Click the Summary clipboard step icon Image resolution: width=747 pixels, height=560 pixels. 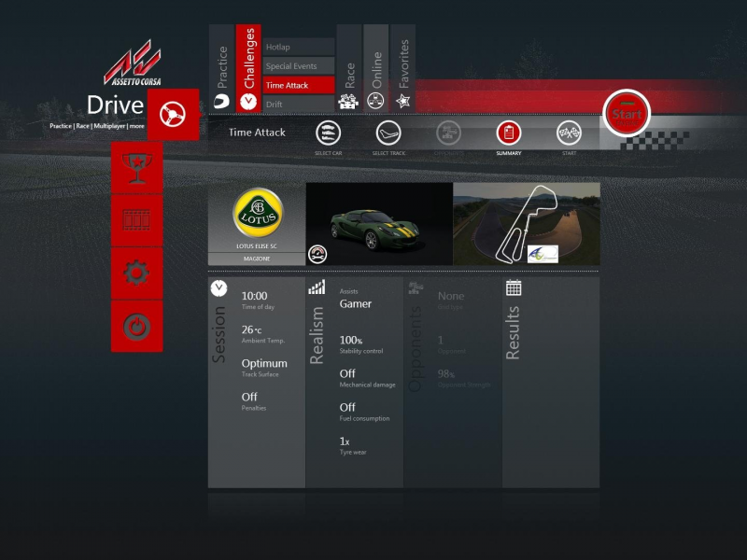[508, 133]
